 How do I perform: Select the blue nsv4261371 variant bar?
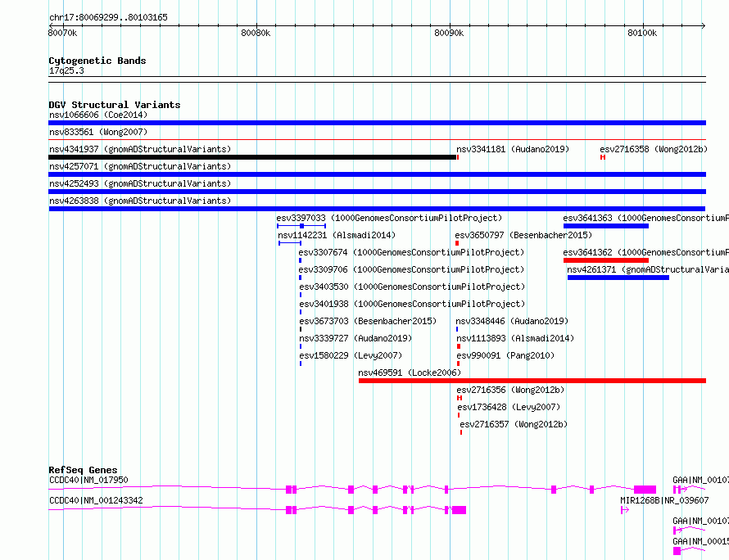618,278
